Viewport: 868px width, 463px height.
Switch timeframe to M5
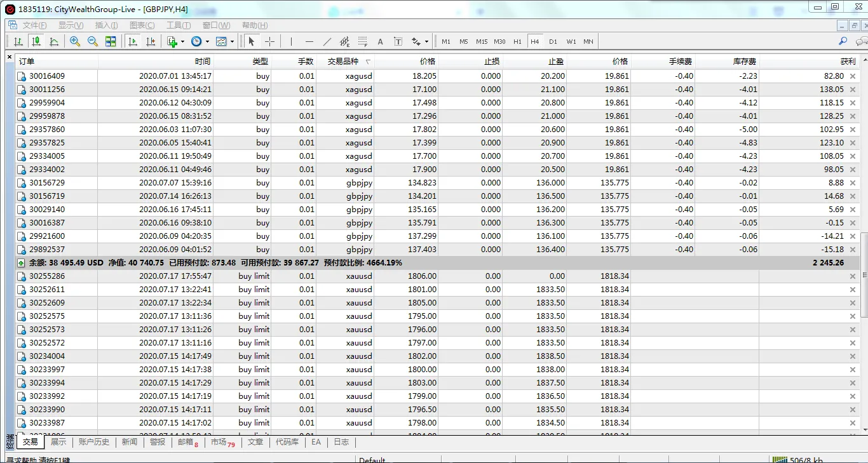tap(464, 41)
